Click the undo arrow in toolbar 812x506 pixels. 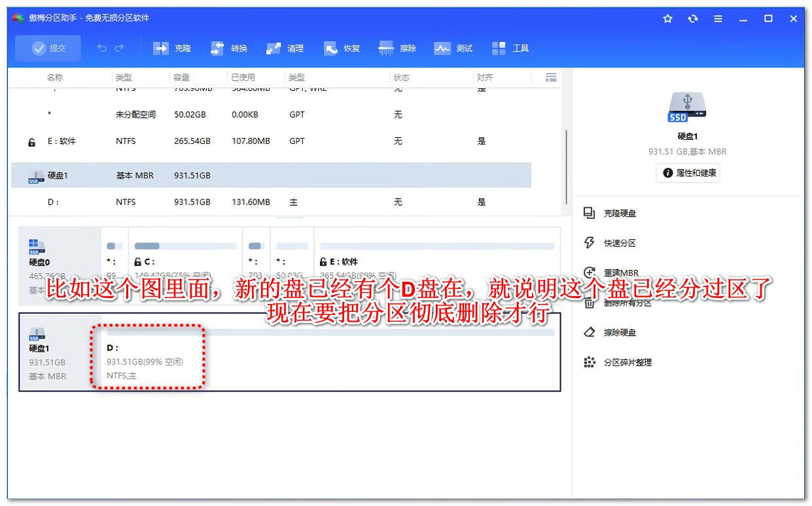coord(102,48)
